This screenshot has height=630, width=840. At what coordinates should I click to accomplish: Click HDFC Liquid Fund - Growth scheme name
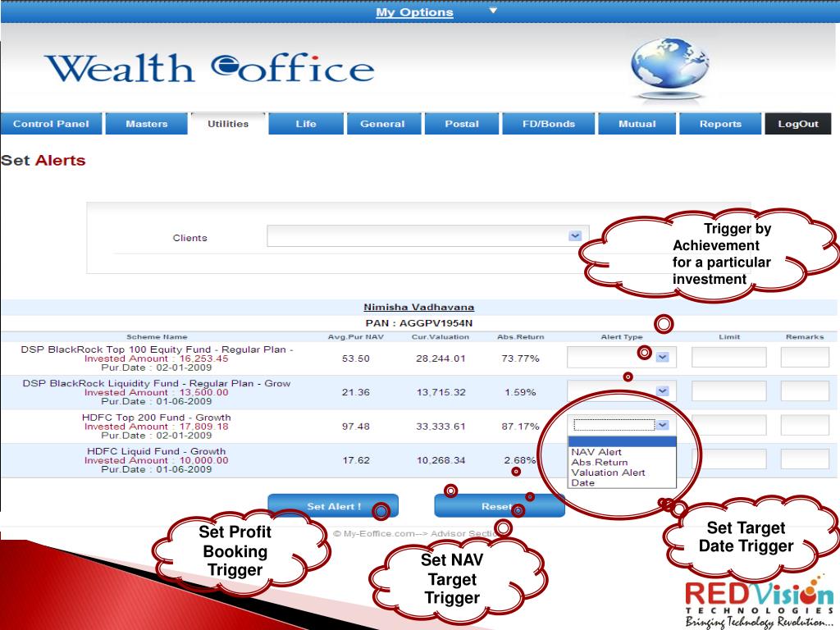157,451
